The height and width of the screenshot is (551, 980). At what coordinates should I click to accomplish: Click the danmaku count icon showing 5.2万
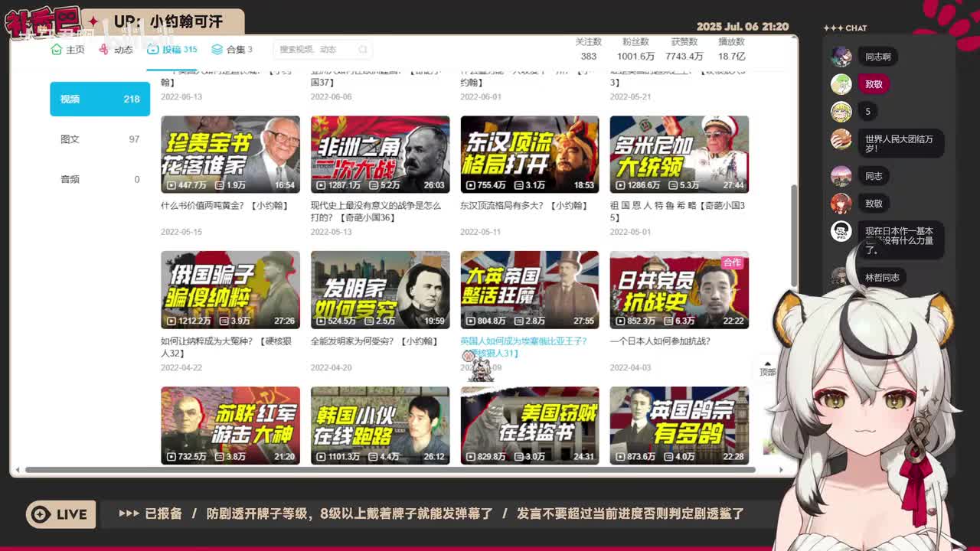[374, 185]
